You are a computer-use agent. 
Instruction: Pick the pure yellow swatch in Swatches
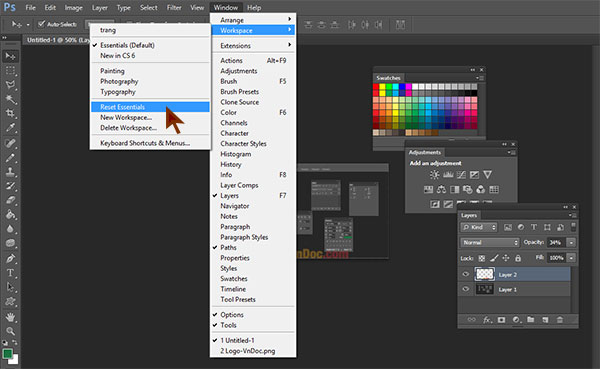[x=382, y=87]
